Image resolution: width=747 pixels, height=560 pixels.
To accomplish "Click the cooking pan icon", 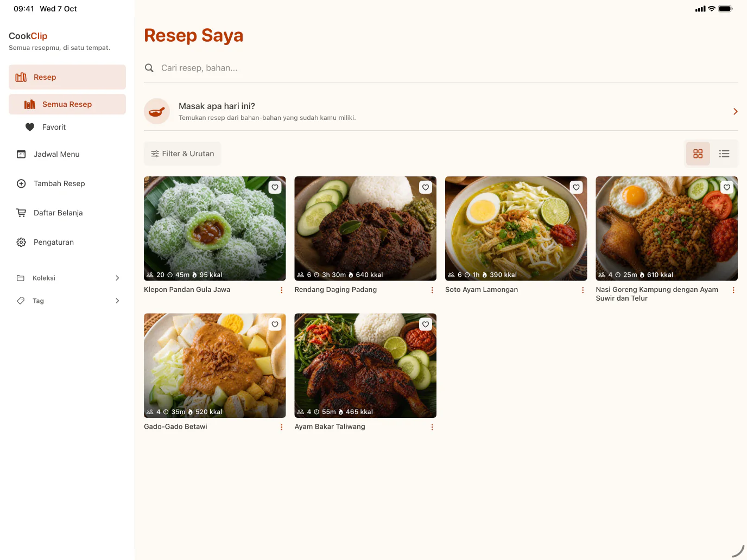I will pyautogui.click(x=157, y=111).
